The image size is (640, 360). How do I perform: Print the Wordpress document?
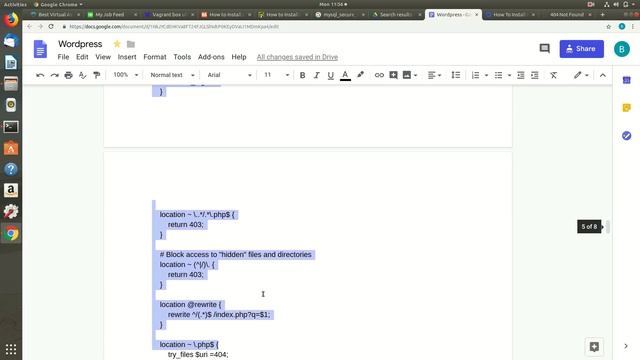(x=69, y=75)
